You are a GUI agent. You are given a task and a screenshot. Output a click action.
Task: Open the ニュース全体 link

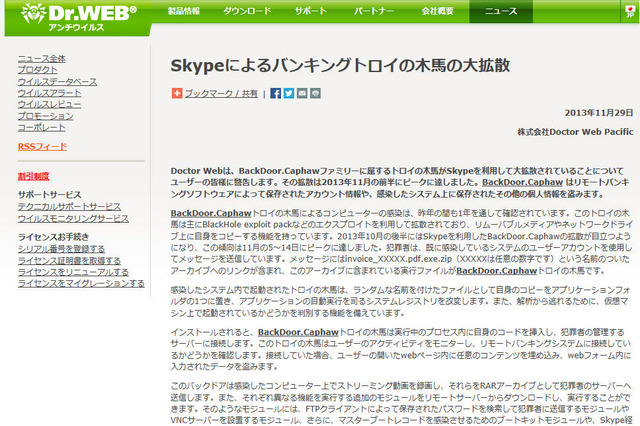42,59
